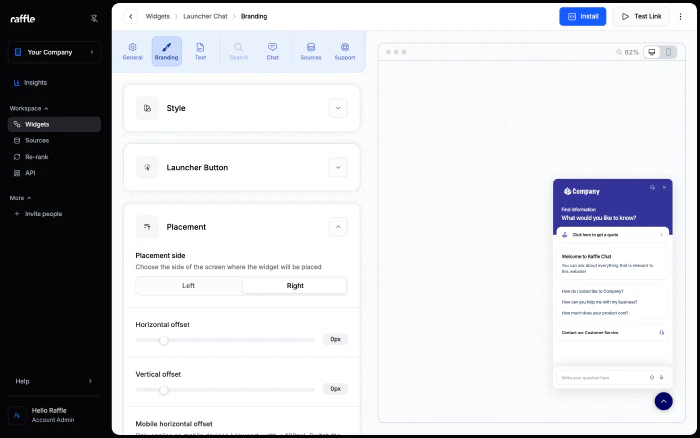This screenshot has height=438, width=700.
Task: Go back using the arrow button
Action: coord(130,17)
